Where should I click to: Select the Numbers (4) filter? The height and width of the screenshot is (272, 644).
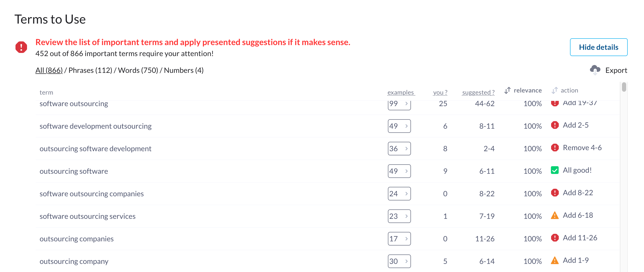(x=184, y=70)
